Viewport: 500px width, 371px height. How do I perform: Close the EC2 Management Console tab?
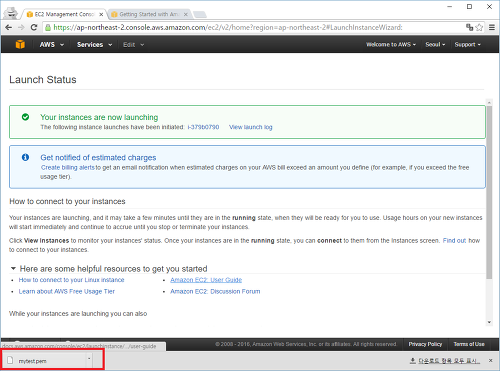click(101, 14)
